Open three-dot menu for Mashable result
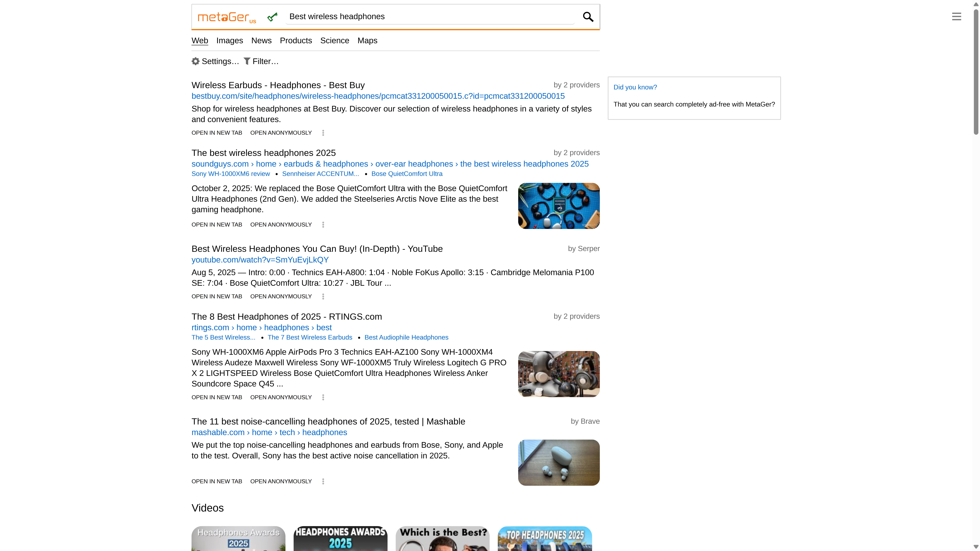Image resolution: width=980 pixels, height=551 pixels. click(323, 481)
